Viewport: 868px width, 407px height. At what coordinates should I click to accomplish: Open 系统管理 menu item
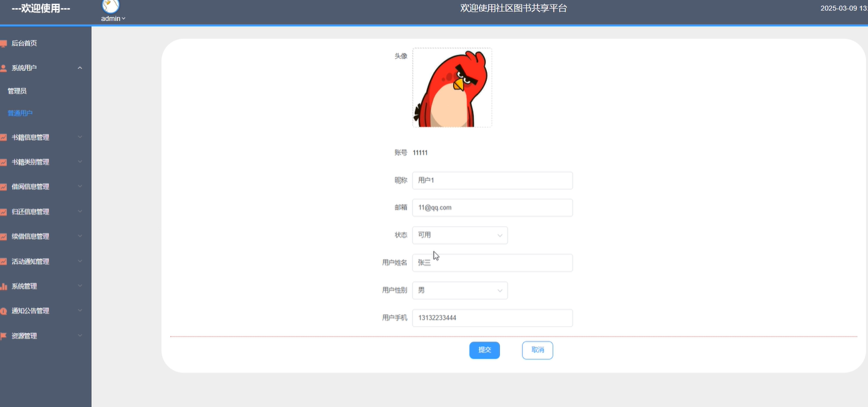[46, 286]
